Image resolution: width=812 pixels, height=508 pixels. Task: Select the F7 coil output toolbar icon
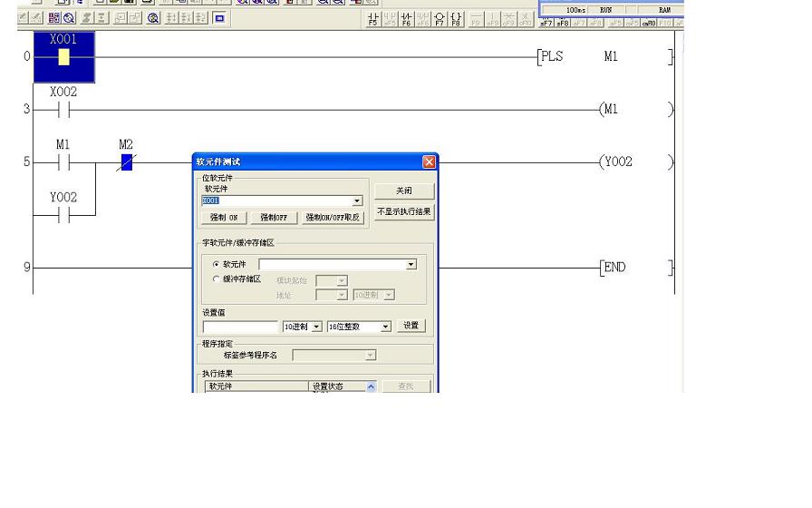(440, 18)
